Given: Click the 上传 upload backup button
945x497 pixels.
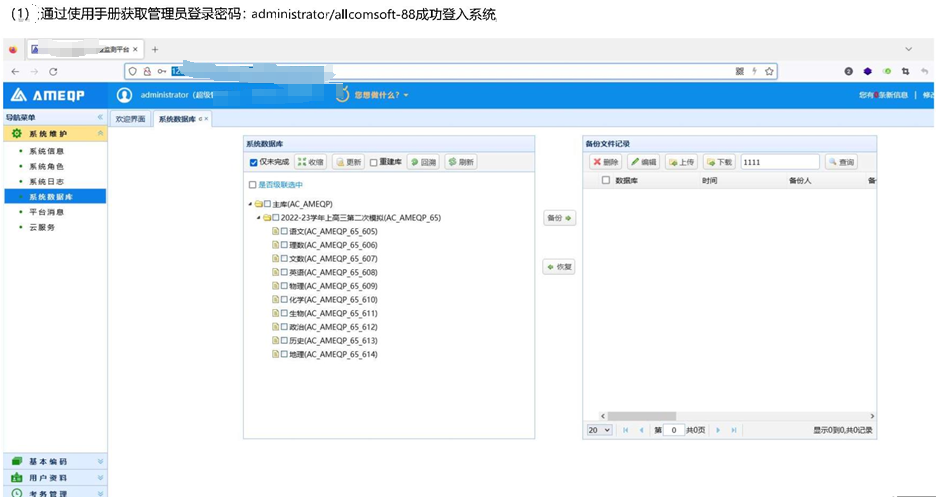Looking at the screenshot, I should click(x=682, y=162).
